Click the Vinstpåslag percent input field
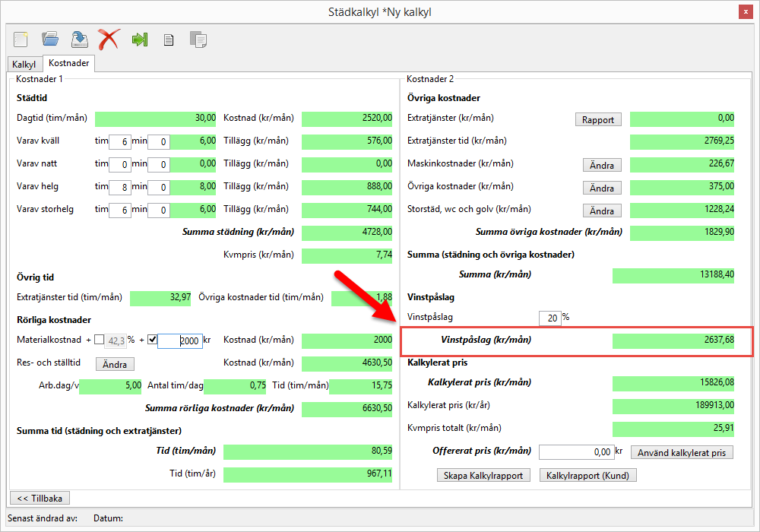Screen dimensions: 760x532 549,318
